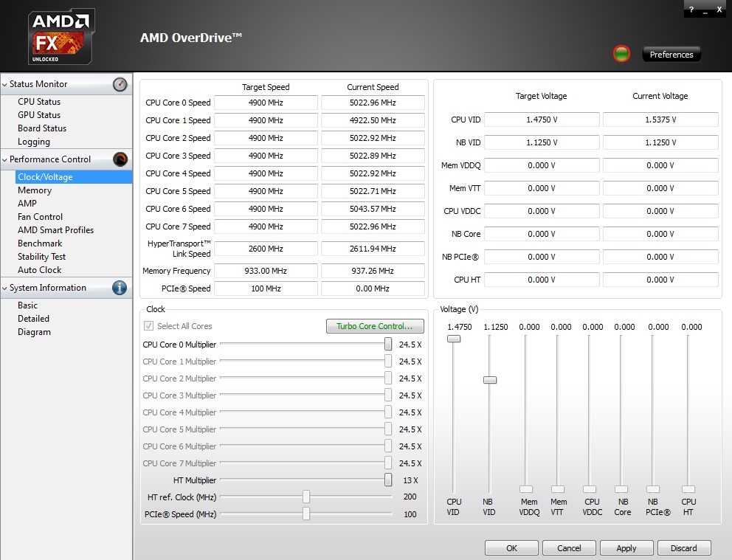Click the CPU Core 3 Multiplier slider handle
Screen dimensions: 732x560
click(x=388, y=395)
